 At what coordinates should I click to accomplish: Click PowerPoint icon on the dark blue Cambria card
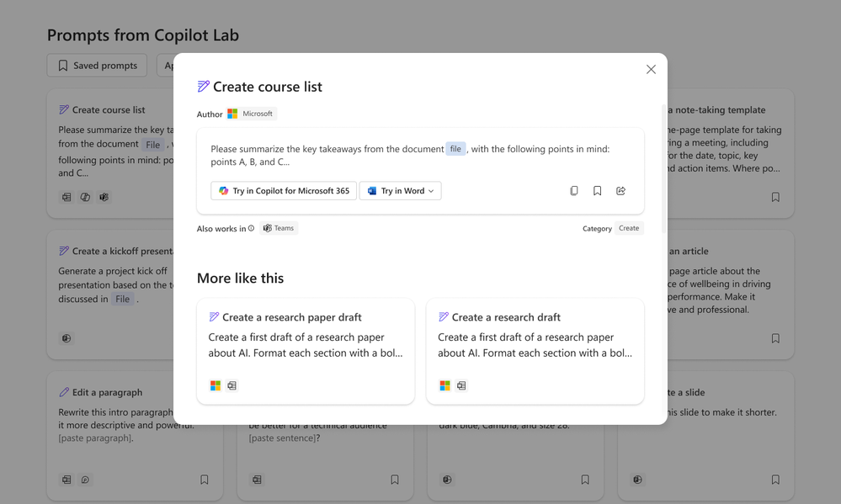[447, 480]
